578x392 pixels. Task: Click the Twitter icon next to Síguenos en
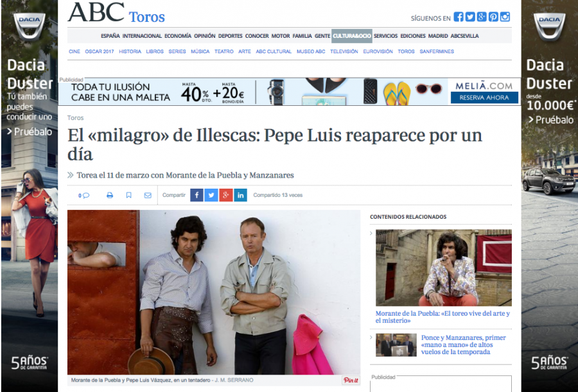coord(470,17)
